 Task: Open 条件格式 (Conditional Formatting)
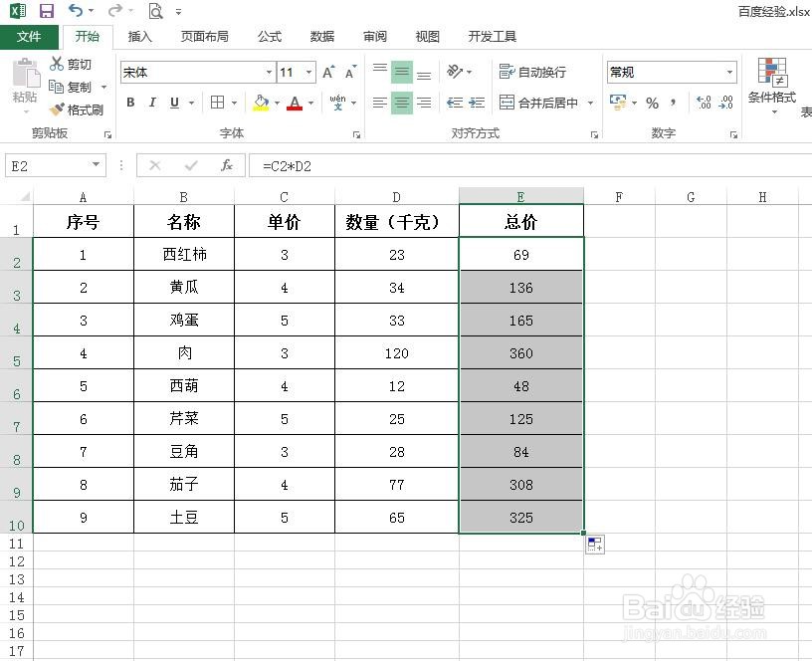click(x=772, y=95)
